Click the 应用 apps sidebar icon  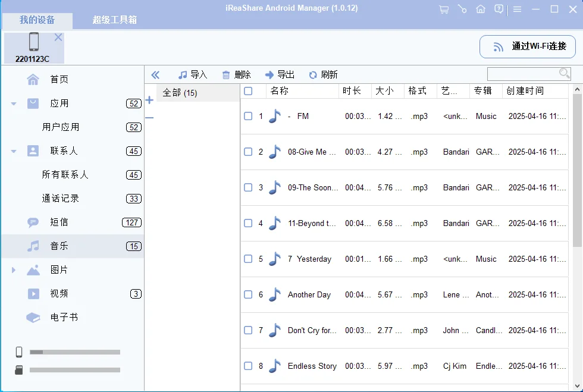coord(33,103)
